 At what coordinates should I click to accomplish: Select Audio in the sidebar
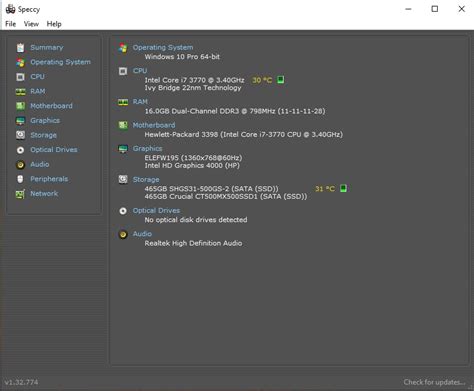[x=40, y=164]
